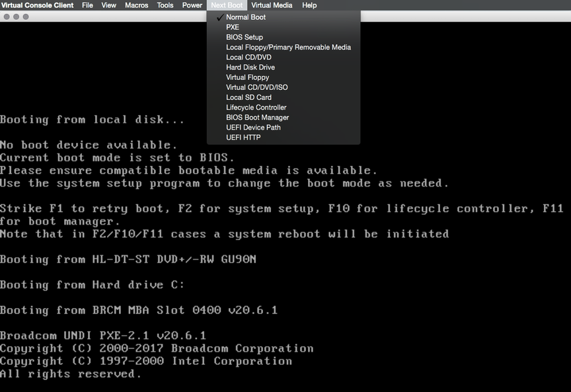Click the window zoom button
The height and width of the screenshot is (392, 571).
point(26,17)
